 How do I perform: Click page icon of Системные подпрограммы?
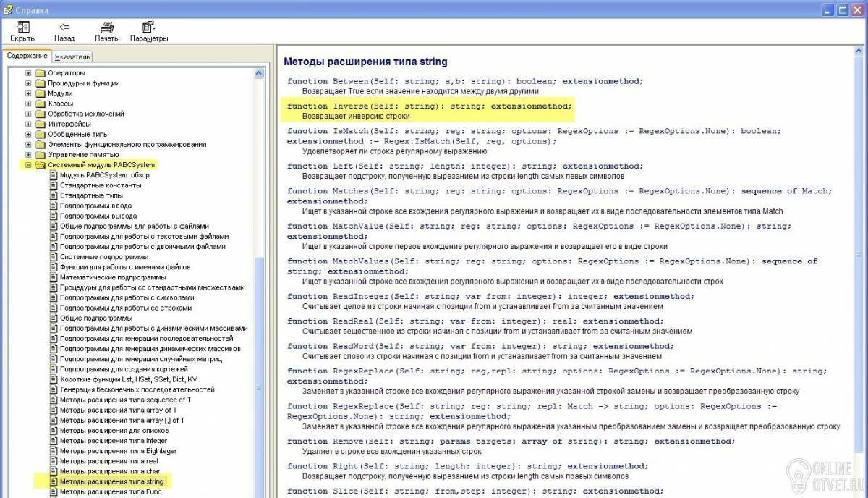pyautogui.click(x=53, y=256)
